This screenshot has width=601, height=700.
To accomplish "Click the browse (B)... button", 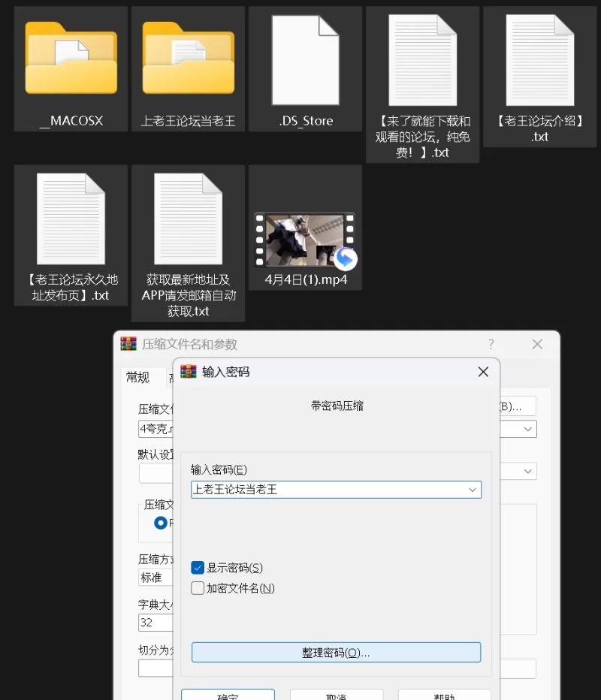I will coord(517,406).
